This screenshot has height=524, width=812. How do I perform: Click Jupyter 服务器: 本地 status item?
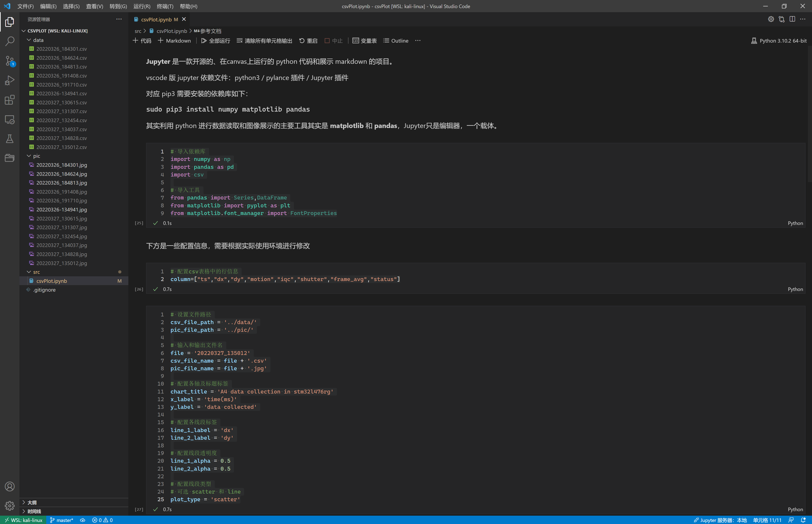click(x=720, y=520)
